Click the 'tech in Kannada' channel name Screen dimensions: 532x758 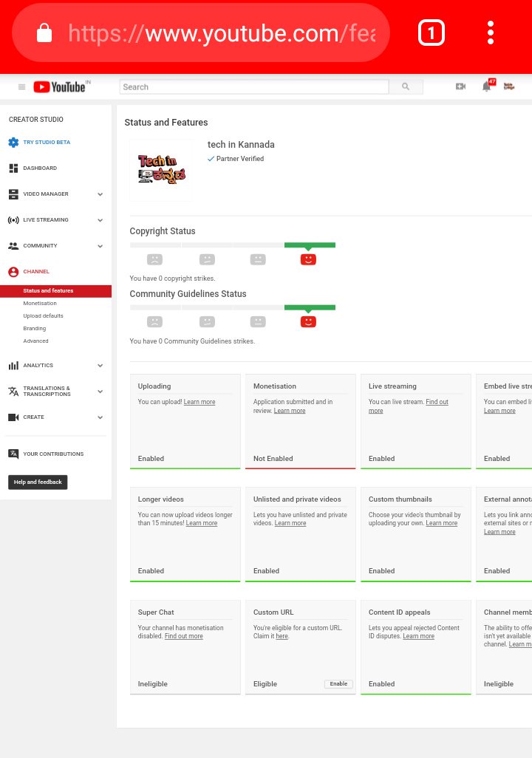241,145
